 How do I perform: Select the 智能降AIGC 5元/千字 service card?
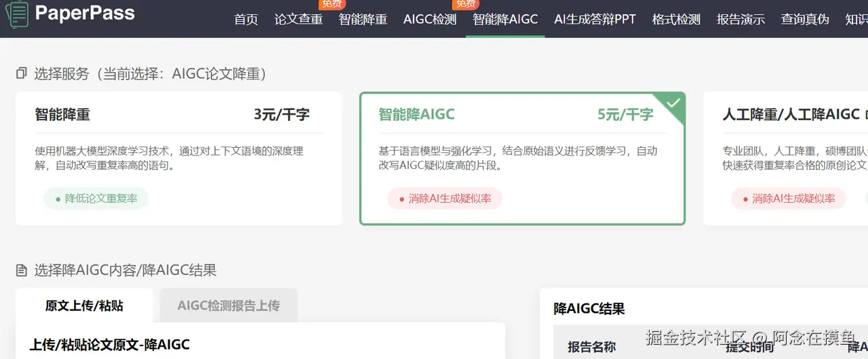coord(522,158)
